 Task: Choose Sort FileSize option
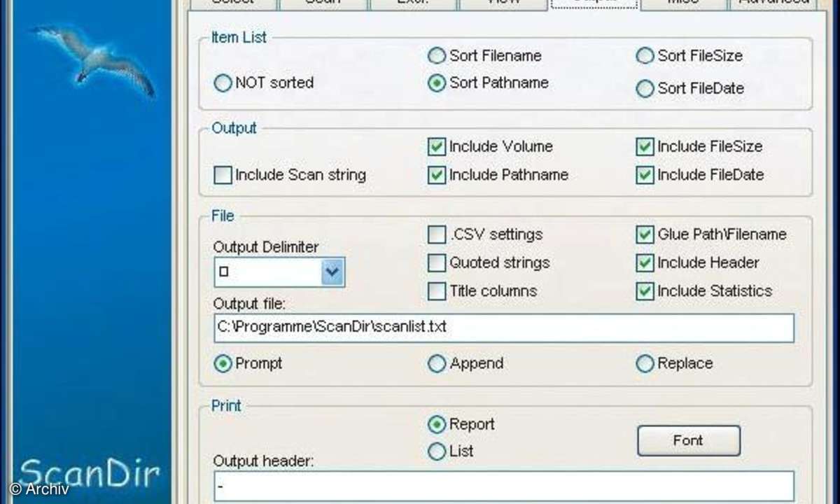pos(645,56)
